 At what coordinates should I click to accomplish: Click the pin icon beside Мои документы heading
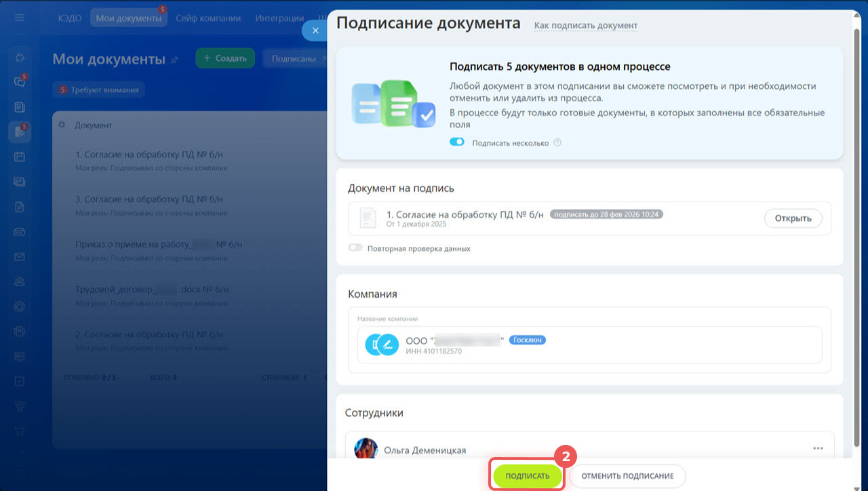(x=175, y=60)
